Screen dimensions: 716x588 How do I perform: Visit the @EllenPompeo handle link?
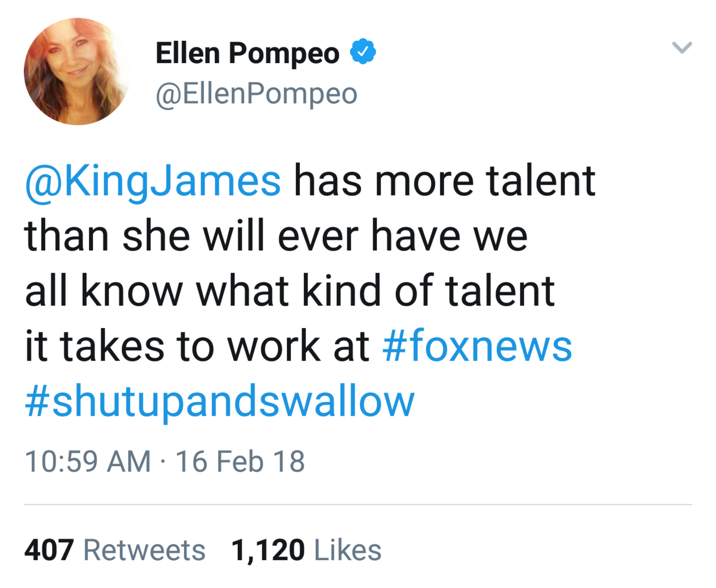click(x=256, y=93)
